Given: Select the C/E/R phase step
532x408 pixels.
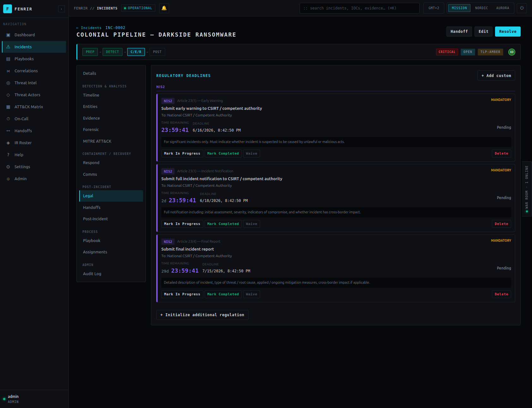Looking at the screenshot, I should point(136,52).
